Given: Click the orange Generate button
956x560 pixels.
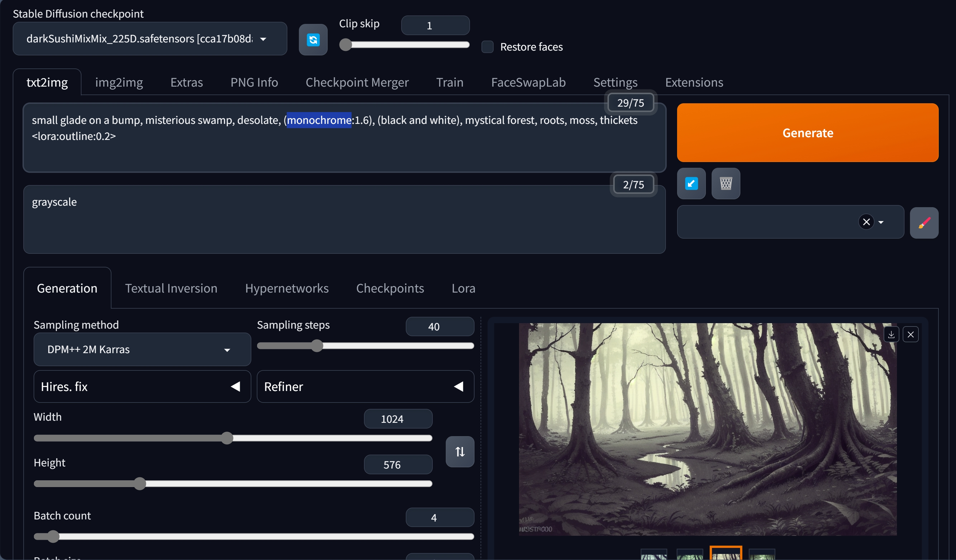Looking at the screenshot, I should pos(808,133).
